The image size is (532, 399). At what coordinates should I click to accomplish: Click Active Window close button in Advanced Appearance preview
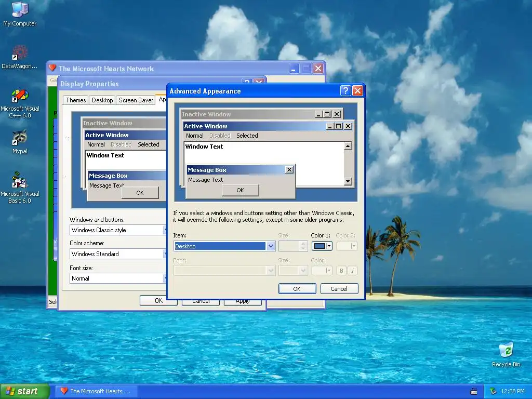(348, 126)
